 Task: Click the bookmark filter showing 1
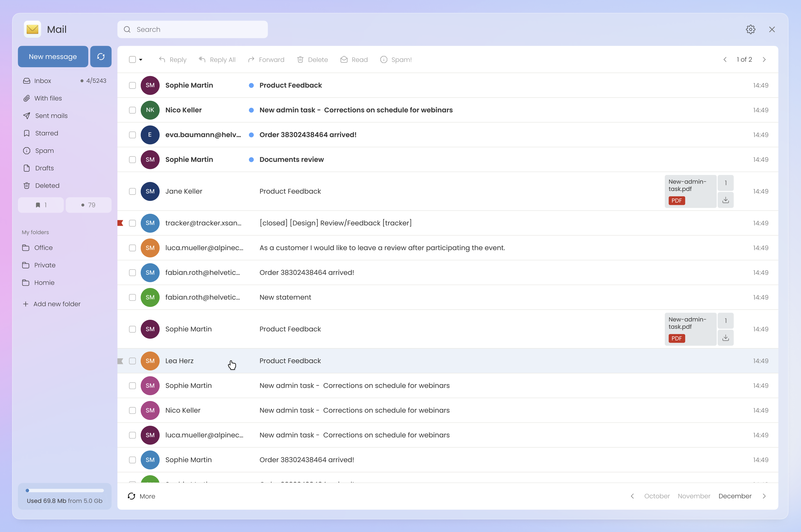point(41,205)
